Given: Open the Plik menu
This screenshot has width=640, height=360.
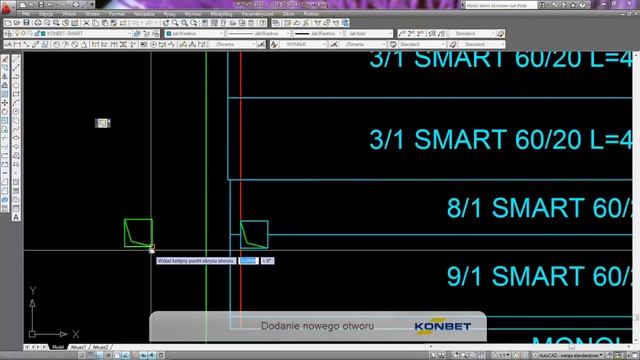Looking at the screenshot, I should (x=26, y=14).
